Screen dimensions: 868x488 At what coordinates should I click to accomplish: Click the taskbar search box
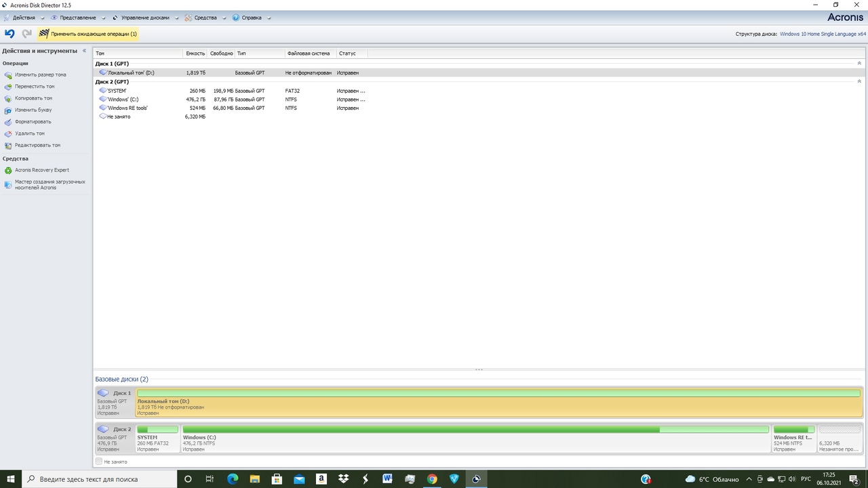[x=99, y=479]
